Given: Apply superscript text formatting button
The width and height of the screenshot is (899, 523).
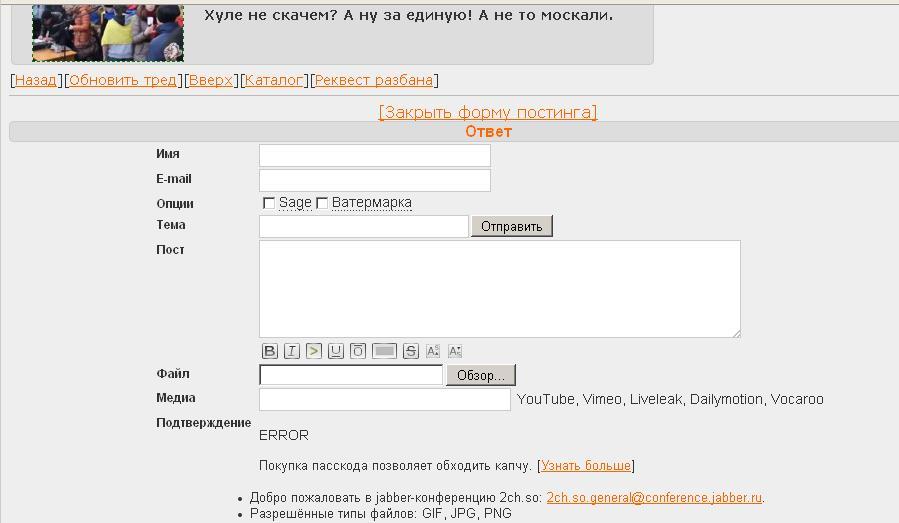Looking at the screenshot, I should pyautogui.click(x=433, y=351).
